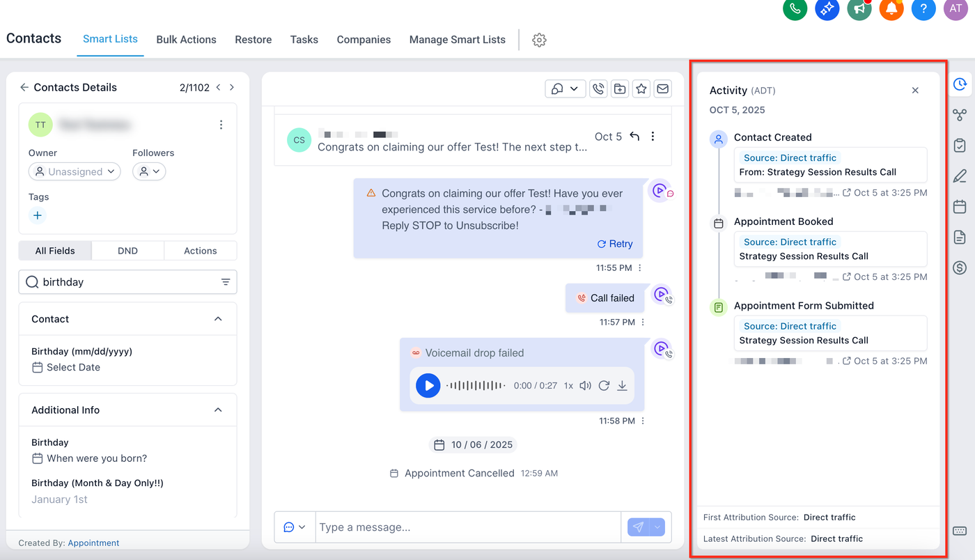Viewport: 975px width, 560px height.
Task: Retry sending the failed SMS
Action: 615,244
